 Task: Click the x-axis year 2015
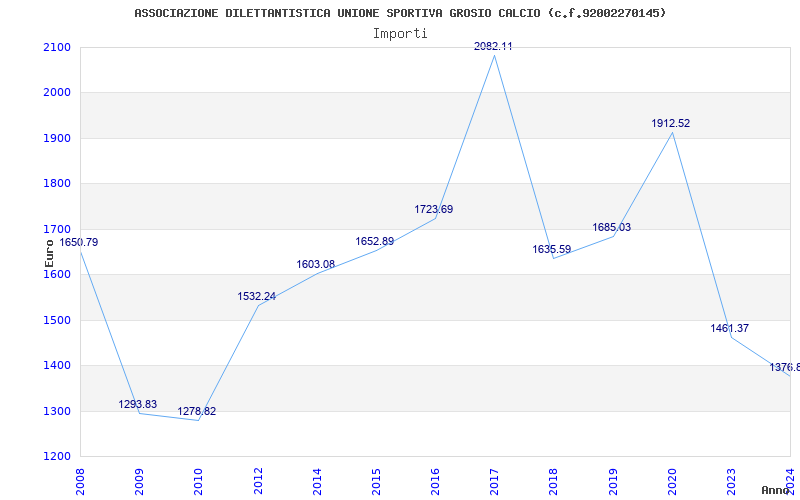(x=377, y=482)
